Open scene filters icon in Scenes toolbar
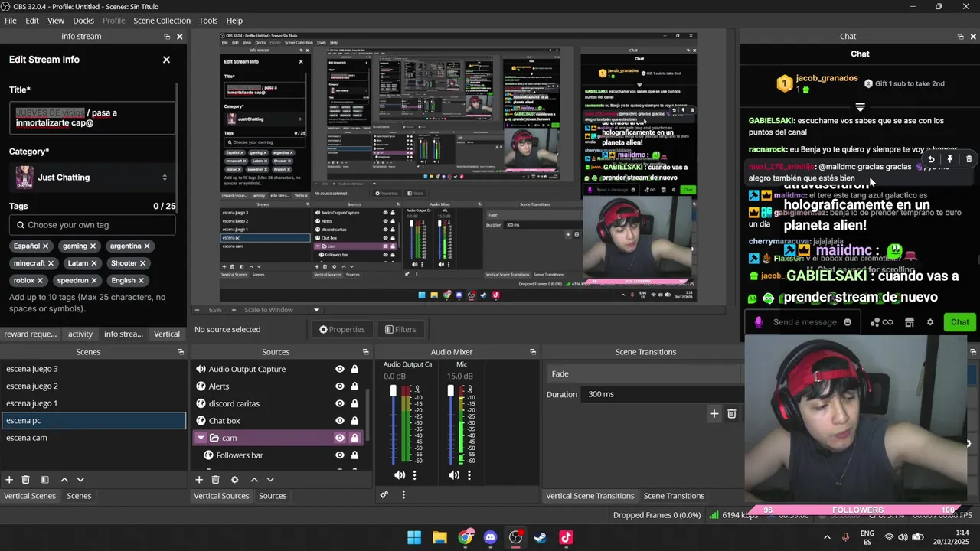The height and width of the screenshot is (551, 980). [44, 480]
